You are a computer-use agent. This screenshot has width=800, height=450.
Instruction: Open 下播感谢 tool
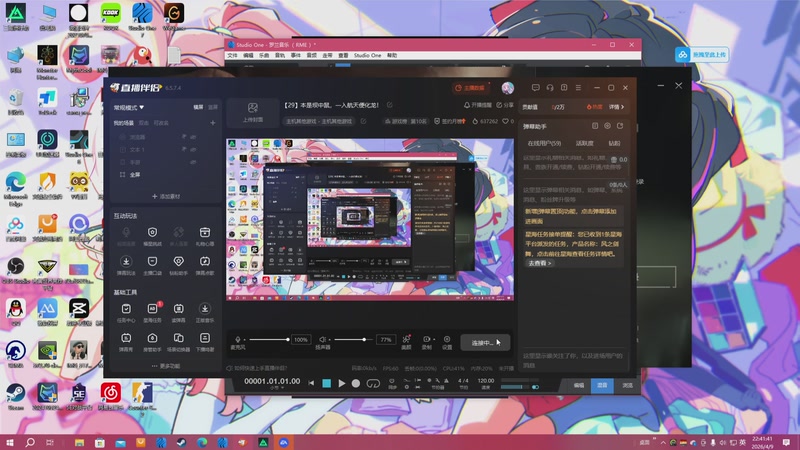[205, 342]
